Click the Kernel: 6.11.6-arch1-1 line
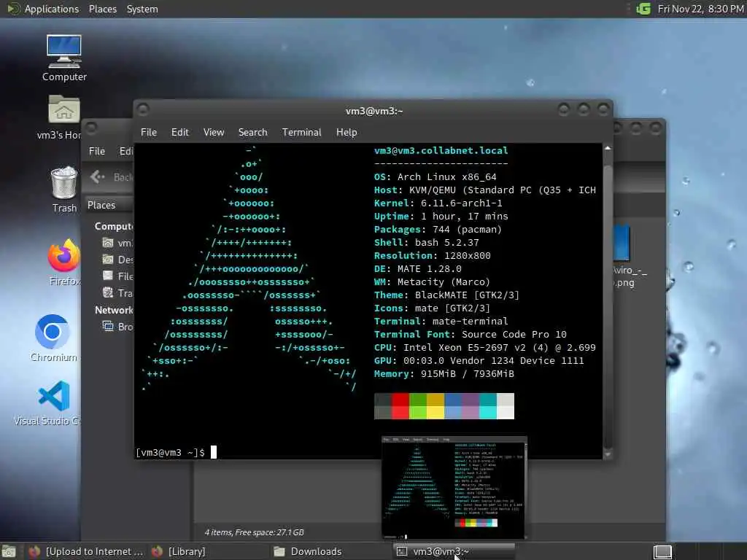The image size is (747, 560). 438,203
